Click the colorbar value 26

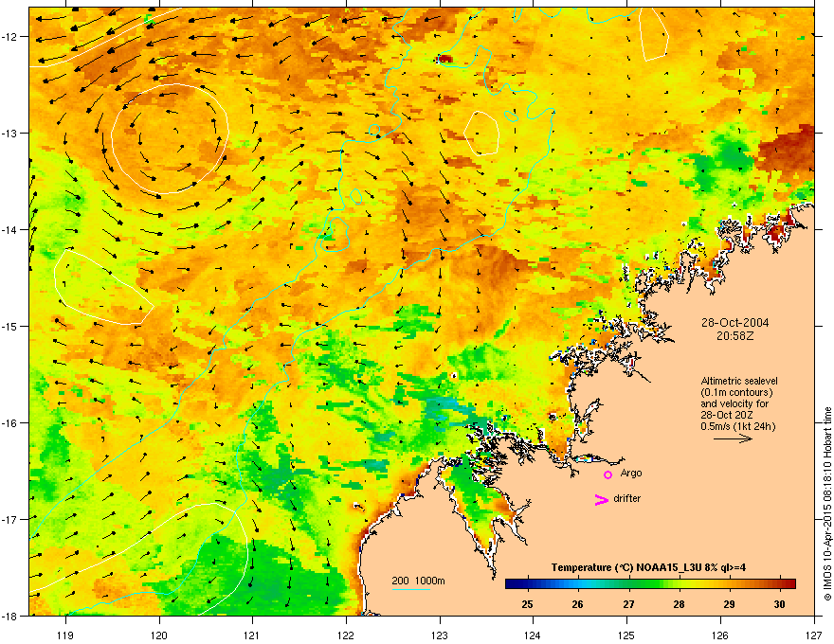tap(577, 604)
